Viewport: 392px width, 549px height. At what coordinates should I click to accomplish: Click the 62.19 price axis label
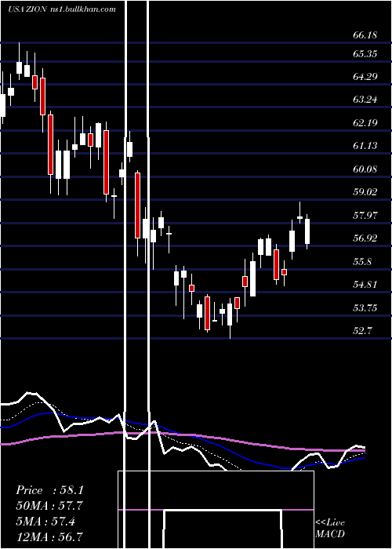[365, 123]
